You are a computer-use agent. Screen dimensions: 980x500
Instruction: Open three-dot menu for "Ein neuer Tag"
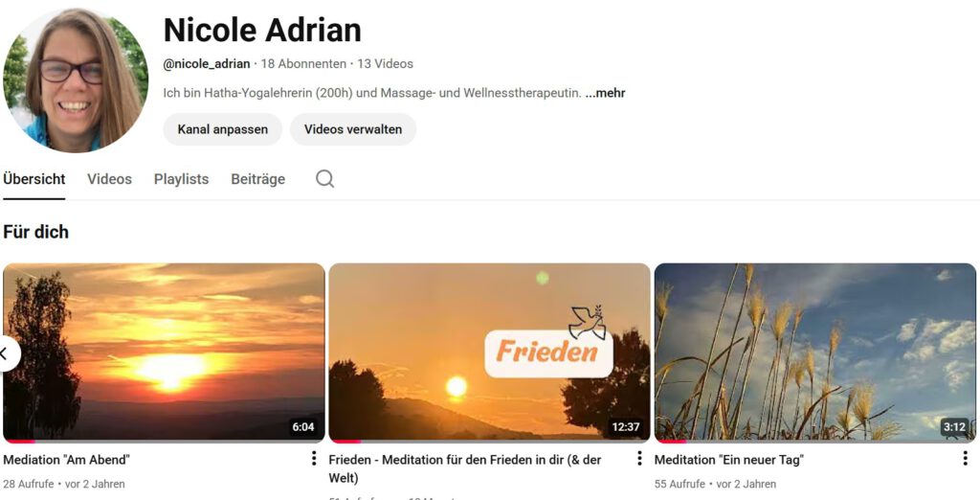(x=965, y=459)
